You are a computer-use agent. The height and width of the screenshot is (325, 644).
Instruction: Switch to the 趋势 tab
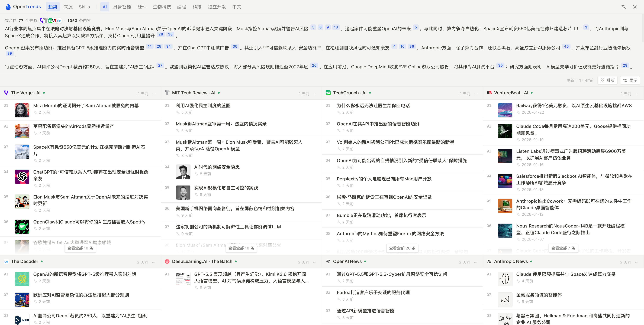coord(53,7)
